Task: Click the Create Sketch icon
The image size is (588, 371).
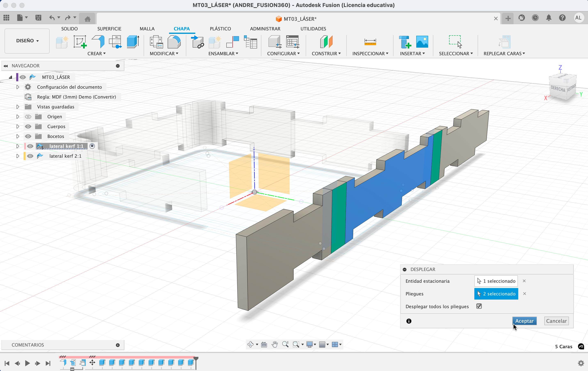Action: (80, 41)
